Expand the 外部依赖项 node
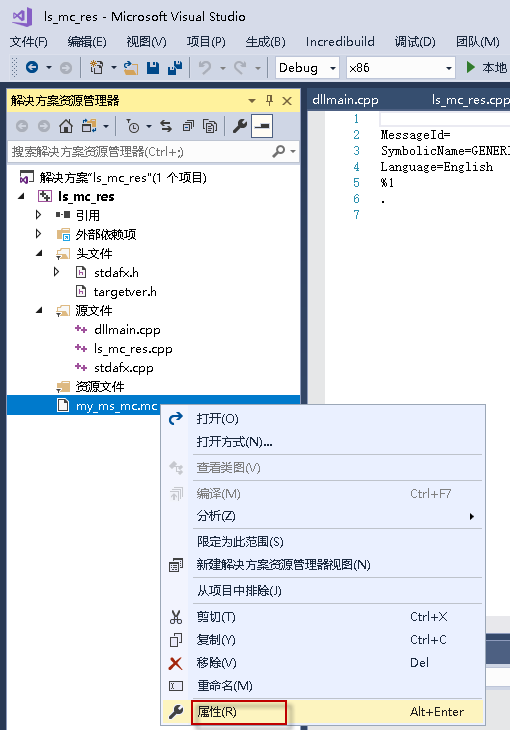 39,234
